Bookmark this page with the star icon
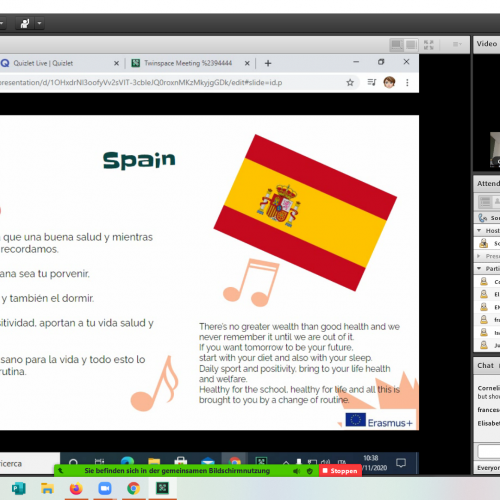This screenshot has height=500, width=500. 350,82
